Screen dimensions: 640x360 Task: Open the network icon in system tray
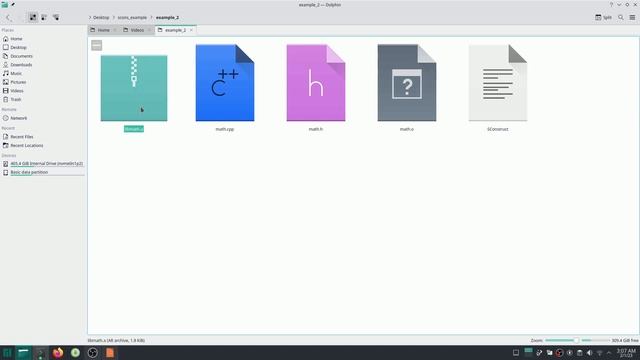coord(600,353)
